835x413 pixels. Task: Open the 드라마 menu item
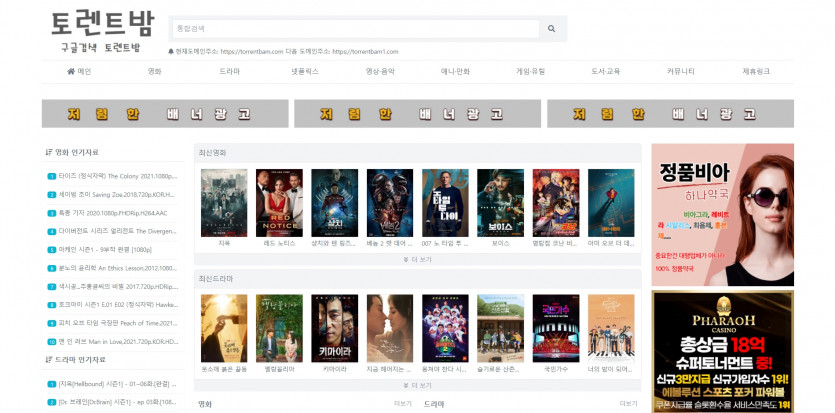(229, 72)
